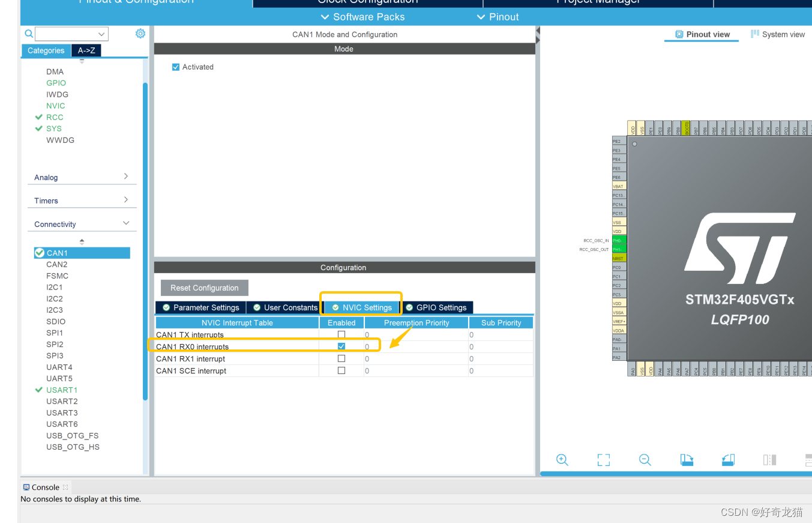Click the Console view icon
812x523 pixels.
click(26, 487)
